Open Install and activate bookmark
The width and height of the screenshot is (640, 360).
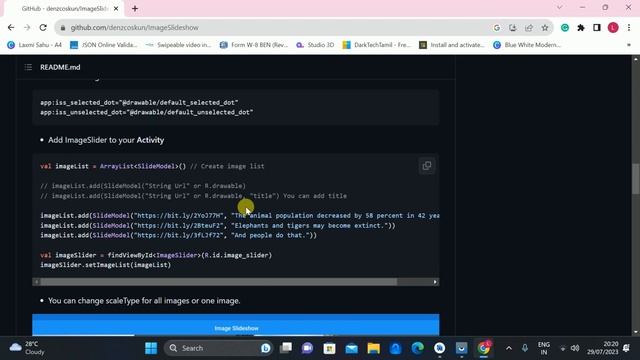pyautogui.click(x=451, y=45)
